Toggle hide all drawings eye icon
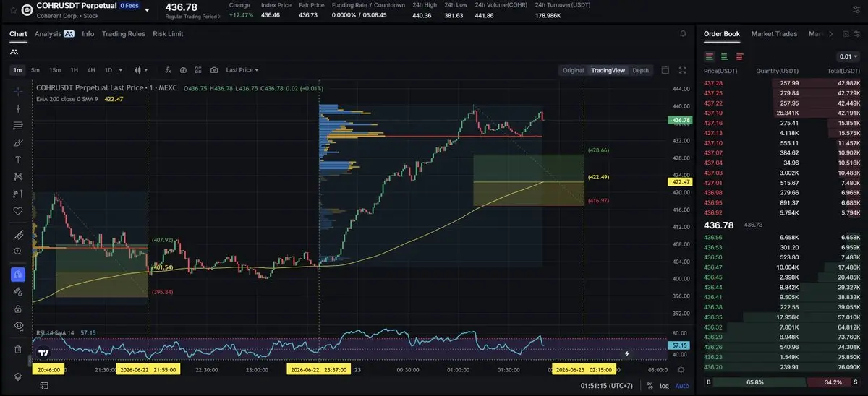Viewport: 868px width, 396px height. click(18, 326)
